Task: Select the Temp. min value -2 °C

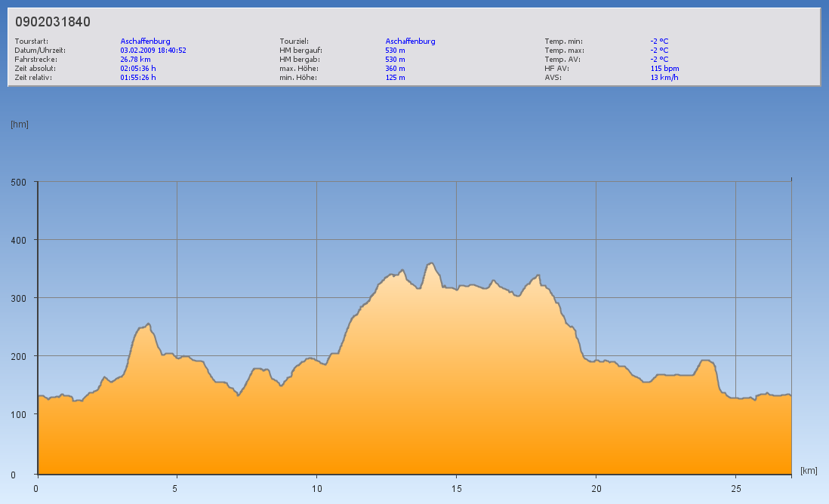Action: click(659, 41)
